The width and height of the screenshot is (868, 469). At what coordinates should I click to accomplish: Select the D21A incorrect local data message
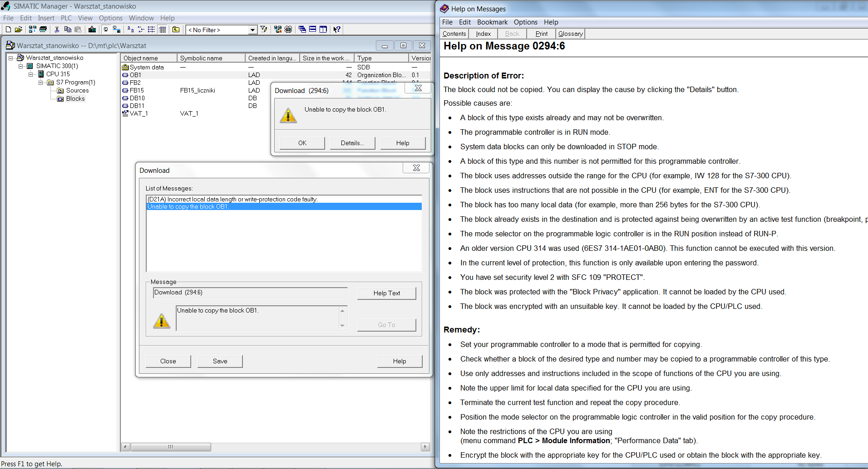coord(284,199)
